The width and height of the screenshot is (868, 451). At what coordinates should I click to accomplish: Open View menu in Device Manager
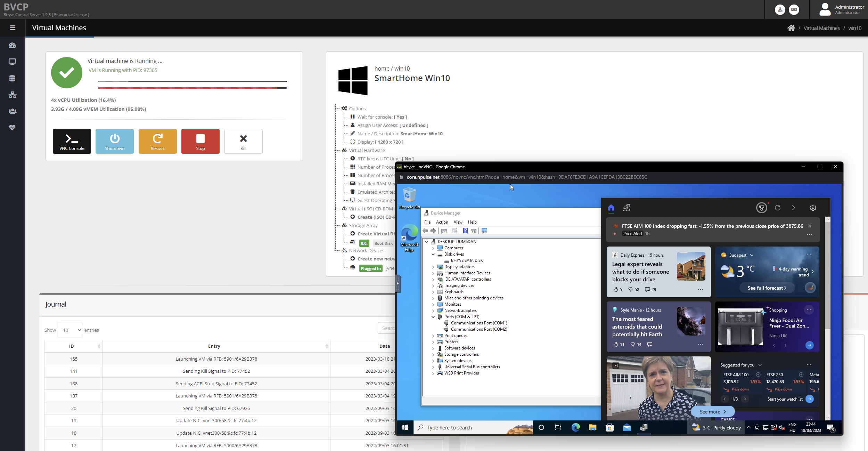[x=458, y=222]
